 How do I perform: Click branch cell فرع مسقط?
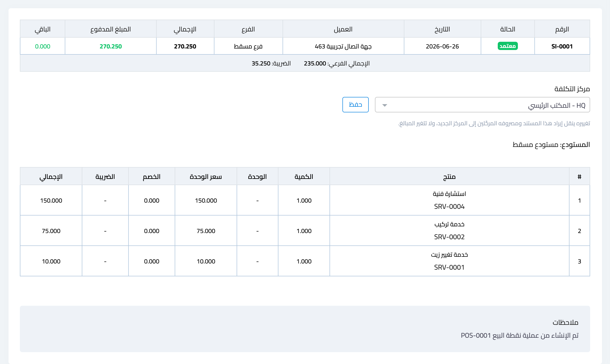[248, 46]
